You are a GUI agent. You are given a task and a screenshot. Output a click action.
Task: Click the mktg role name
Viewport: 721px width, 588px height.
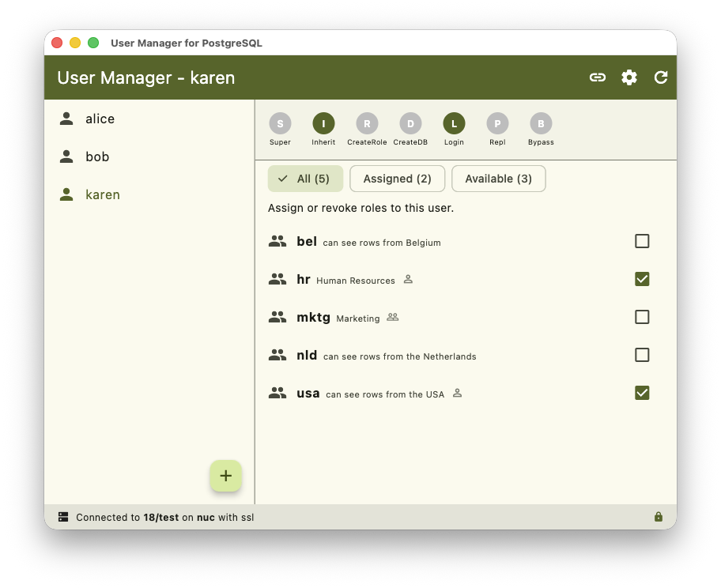coord(314,317)
